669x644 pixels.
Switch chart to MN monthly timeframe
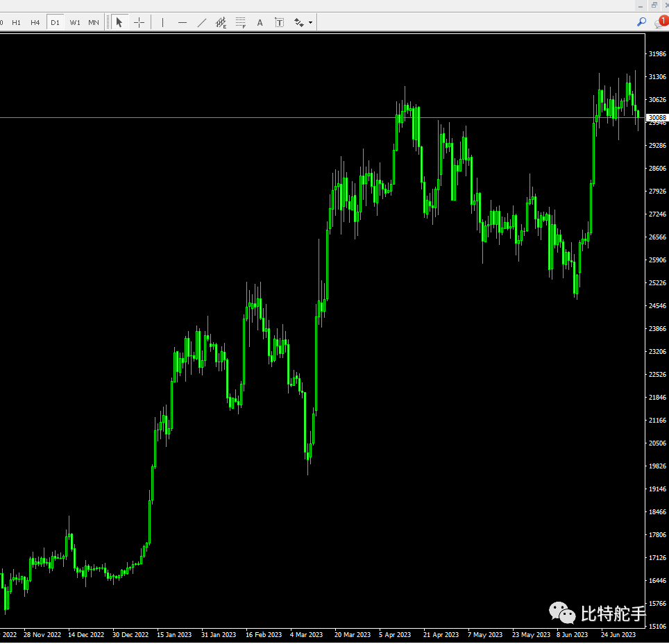tap(94, 22)
